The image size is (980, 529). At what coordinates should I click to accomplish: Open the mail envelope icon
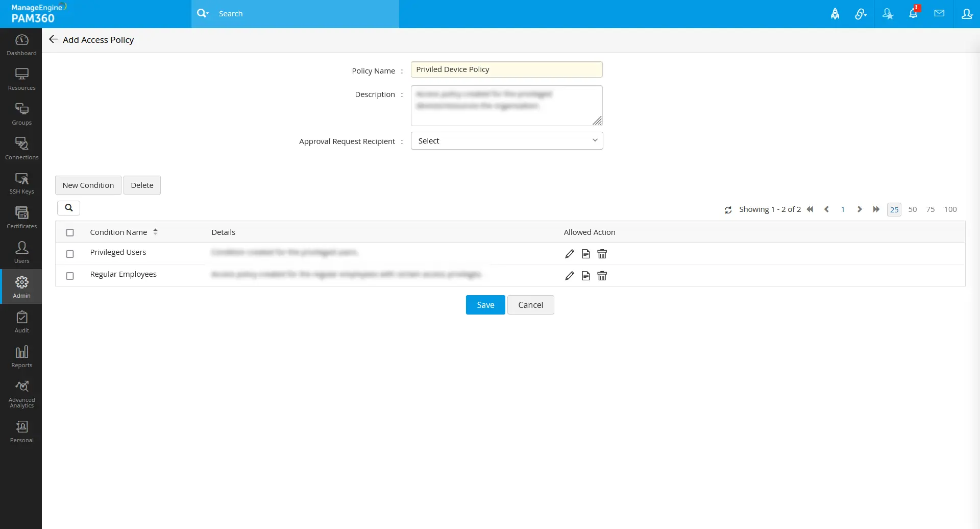click(x=939, y=13)
